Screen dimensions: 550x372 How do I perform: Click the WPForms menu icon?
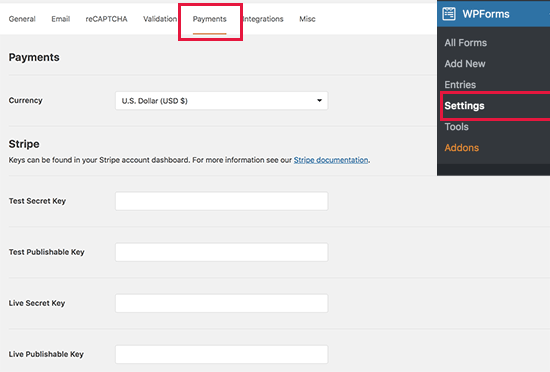point(449,14)
